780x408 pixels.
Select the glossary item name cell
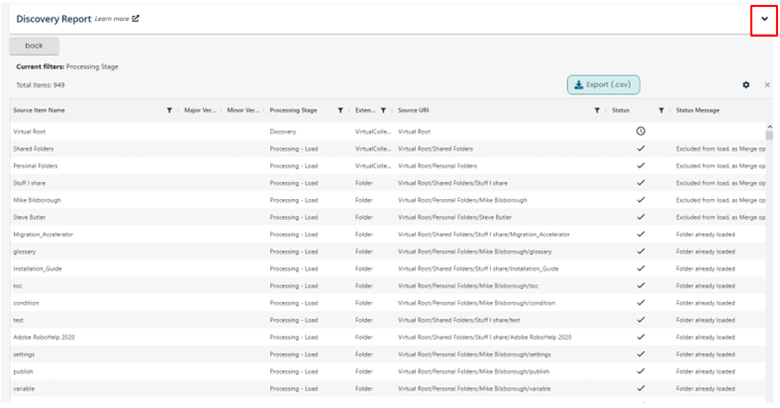24,252
